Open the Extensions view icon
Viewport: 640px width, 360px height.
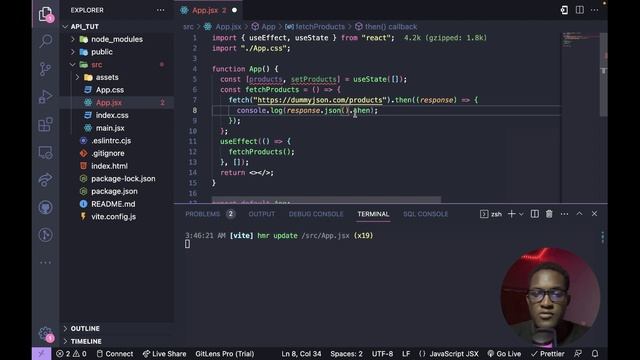pos(45,124)
